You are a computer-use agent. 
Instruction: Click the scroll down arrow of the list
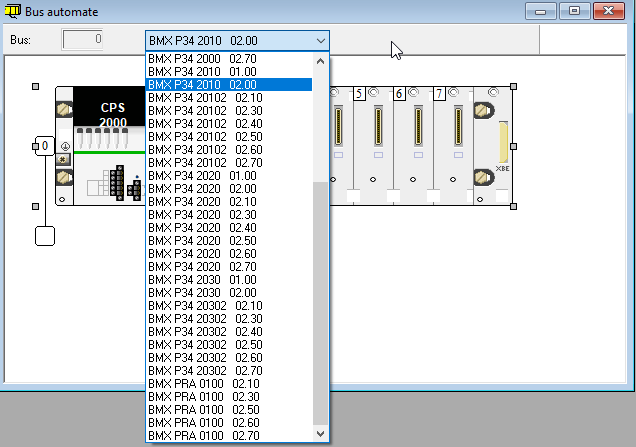(321, 435)
